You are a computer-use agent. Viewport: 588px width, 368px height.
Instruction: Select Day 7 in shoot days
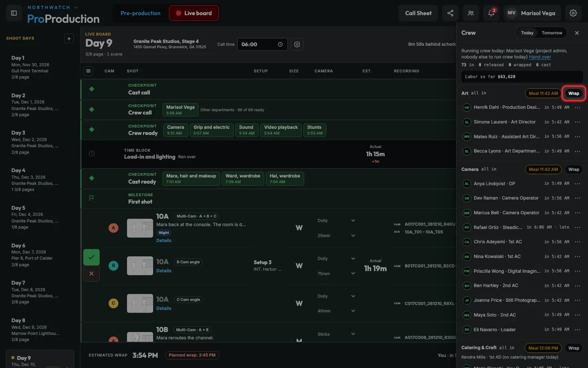pos(40,292)
